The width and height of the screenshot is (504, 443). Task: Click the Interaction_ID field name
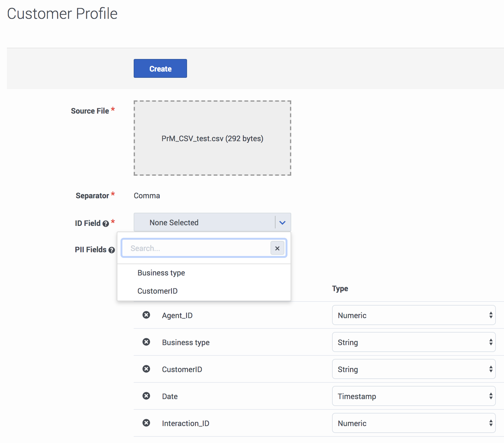(185, 424)
